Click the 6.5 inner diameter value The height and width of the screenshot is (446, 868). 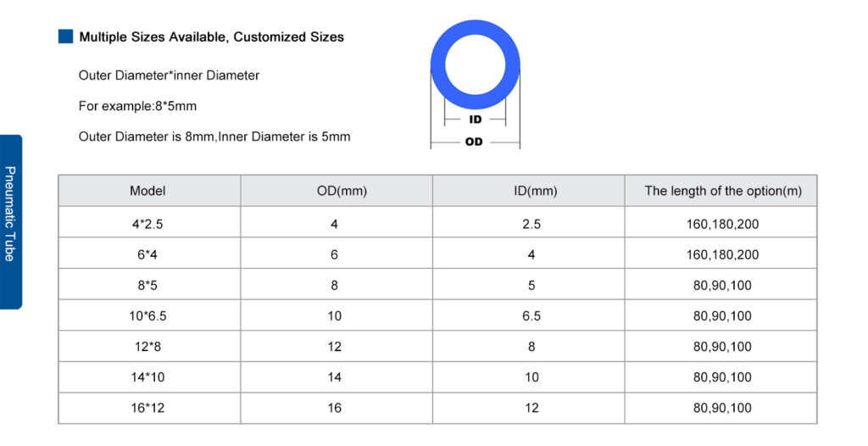point(531,315)
